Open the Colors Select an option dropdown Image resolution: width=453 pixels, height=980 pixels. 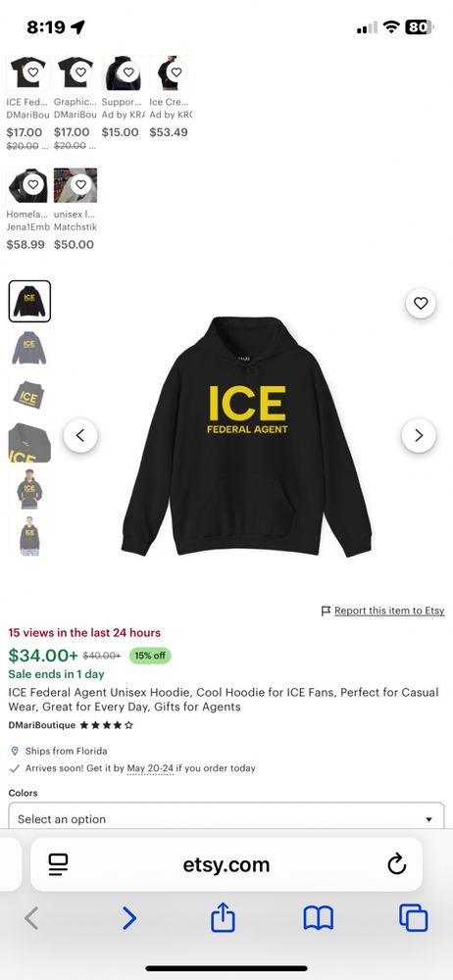226,818
